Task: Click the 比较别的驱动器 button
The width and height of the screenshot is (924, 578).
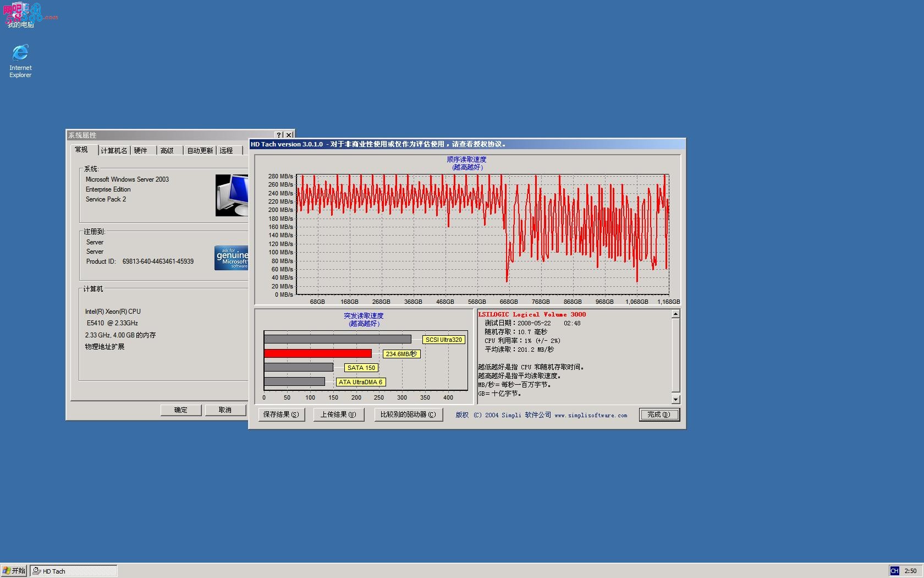Action: click(x=408, y=415)
